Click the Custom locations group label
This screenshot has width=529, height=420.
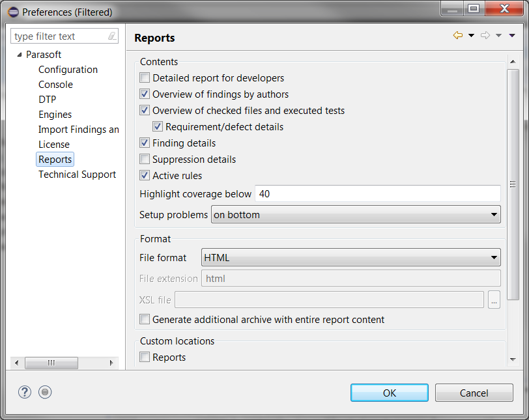pos(177,341)
